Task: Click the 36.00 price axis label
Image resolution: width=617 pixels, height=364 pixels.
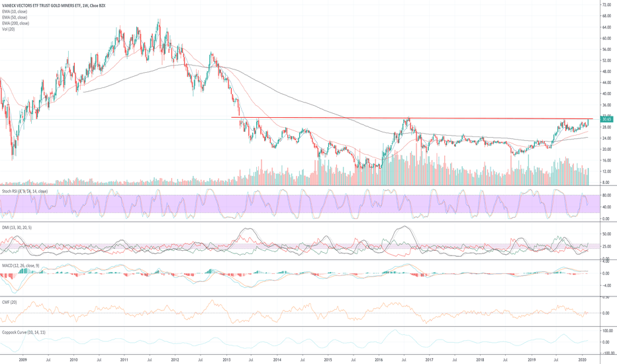Action: pyautogui.click(x=606, y=105)
